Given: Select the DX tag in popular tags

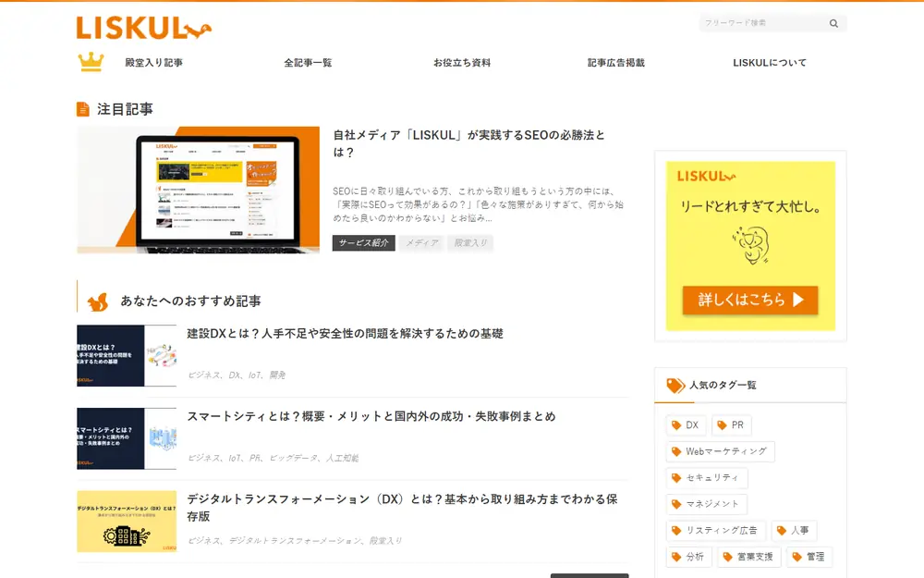Looking at the screenshot, I should click(x=685, y=425).
